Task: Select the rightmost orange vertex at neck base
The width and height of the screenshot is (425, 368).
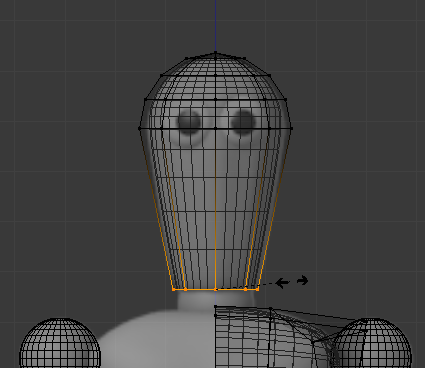Action: (x=258, y=289)
